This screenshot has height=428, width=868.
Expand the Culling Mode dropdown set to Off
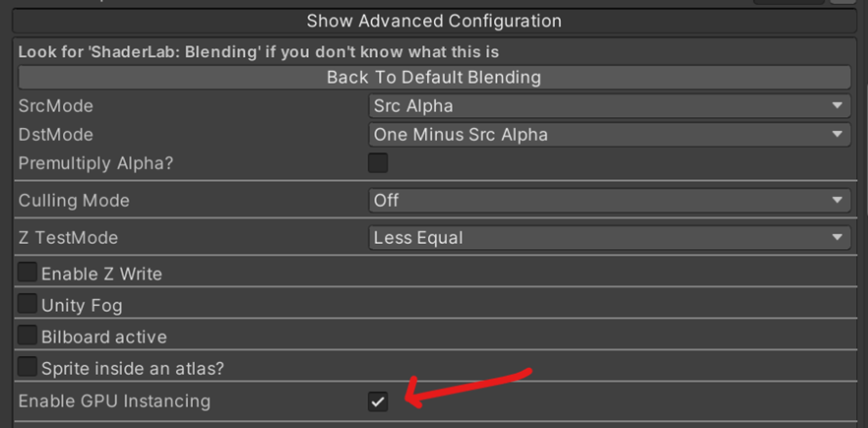tap(609, 200)
